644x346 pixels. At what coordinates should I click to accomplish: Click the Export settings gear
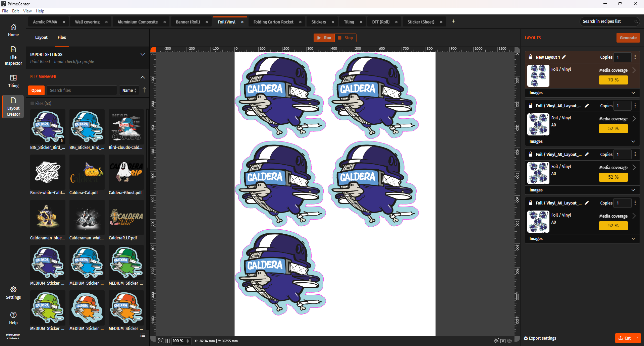pos(526,338)
